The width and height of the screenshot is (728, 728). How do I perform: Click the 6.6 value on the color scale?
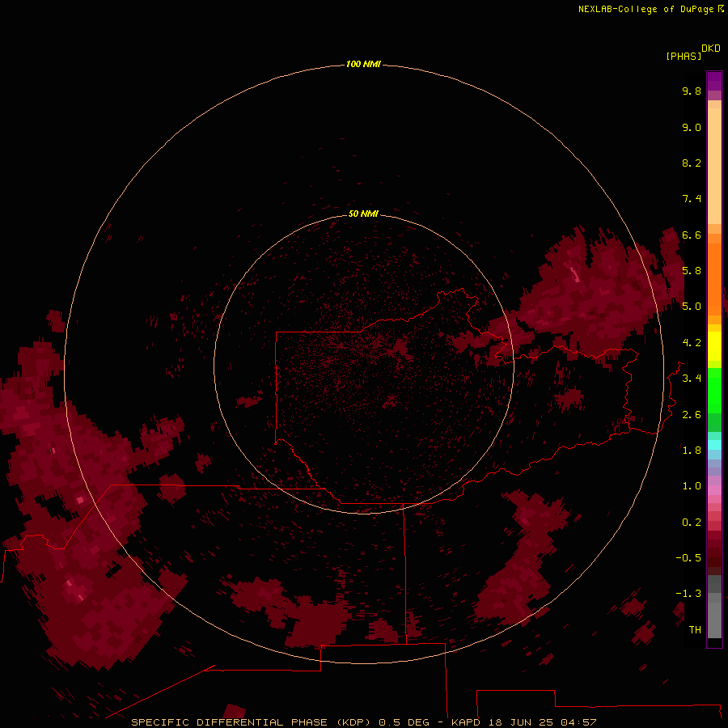tap(692, 235)
